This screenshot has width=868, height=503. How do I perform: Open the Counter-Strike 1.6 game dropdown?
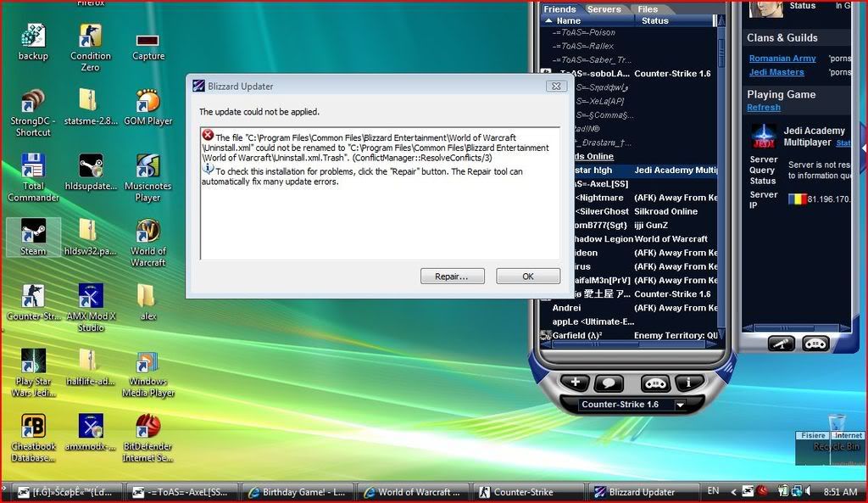(679, 405)
